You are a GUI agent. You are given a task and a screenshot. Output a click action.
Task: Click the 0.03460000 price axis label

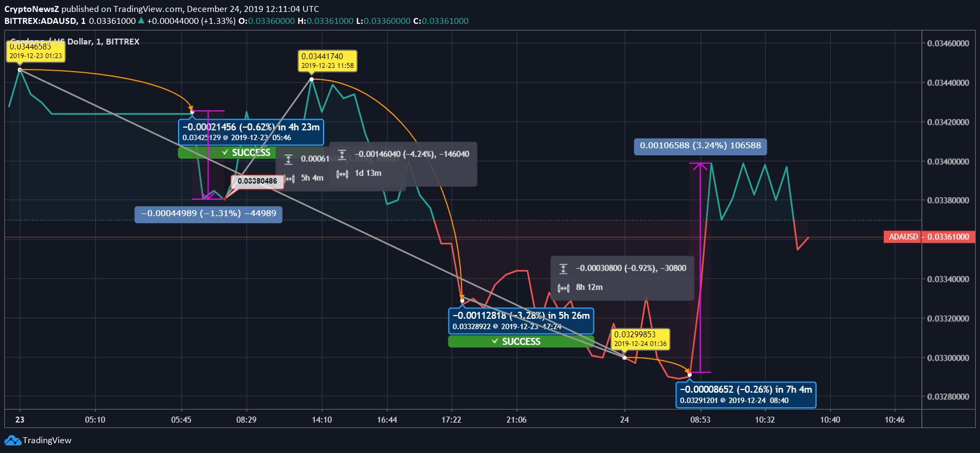tap(948, 43)
